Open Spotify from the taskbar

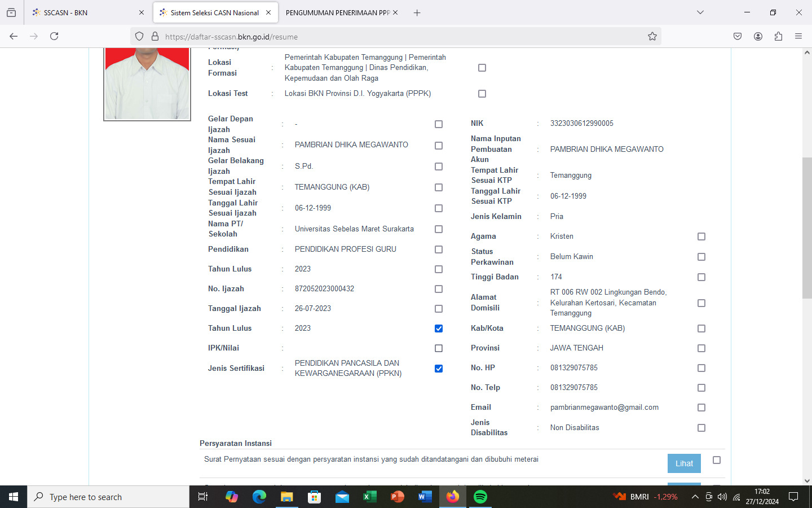pos(480,497)
